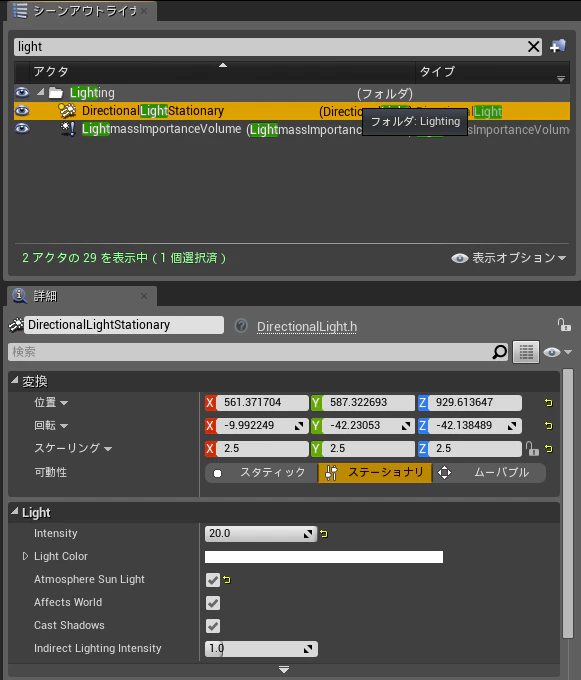Toggle visibility of Lighting folder
This screenshot has height=680, width=581.
tap(22, 92)
